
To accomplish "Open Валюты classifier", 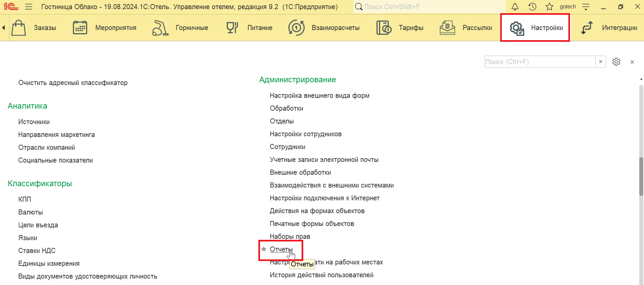I will [30, 212].
